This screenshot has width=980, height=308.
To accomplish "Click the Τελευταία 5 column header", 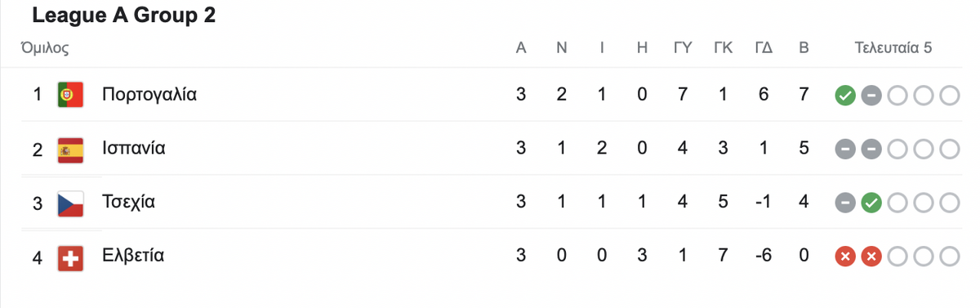I will point(893,48).
